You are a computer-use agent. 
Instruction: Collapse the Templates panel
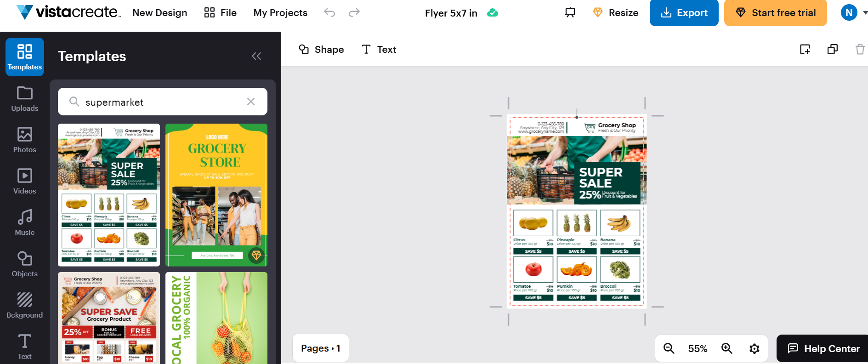(x=256, y=56)
